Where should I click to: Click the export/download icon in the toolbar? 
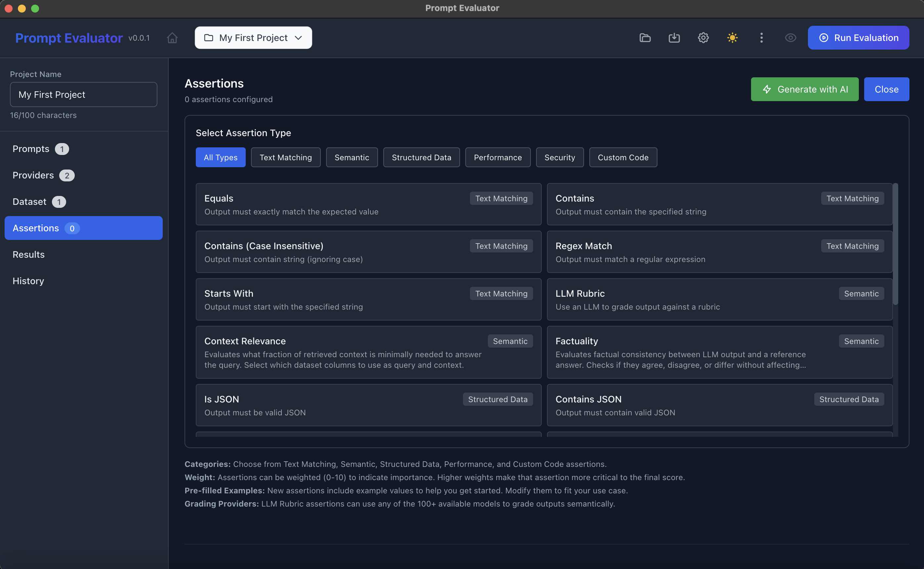pos(674,38)
